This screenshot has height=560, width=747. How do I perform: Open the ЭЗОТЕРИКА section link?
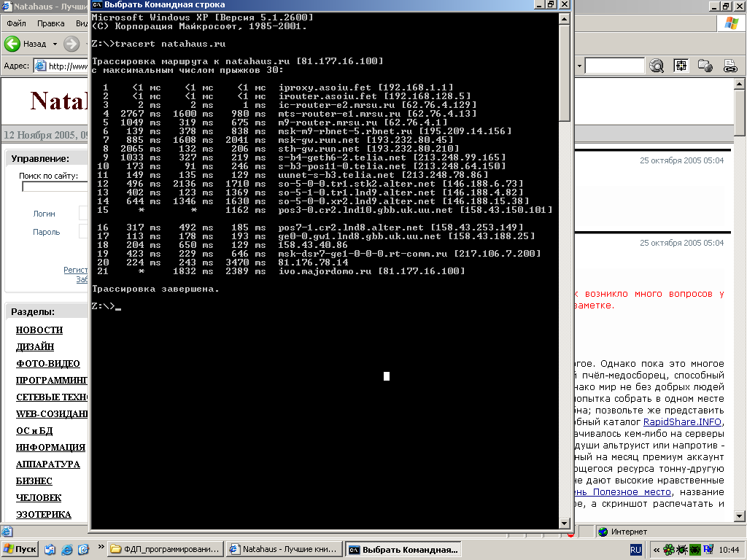[x=43, y=514]
